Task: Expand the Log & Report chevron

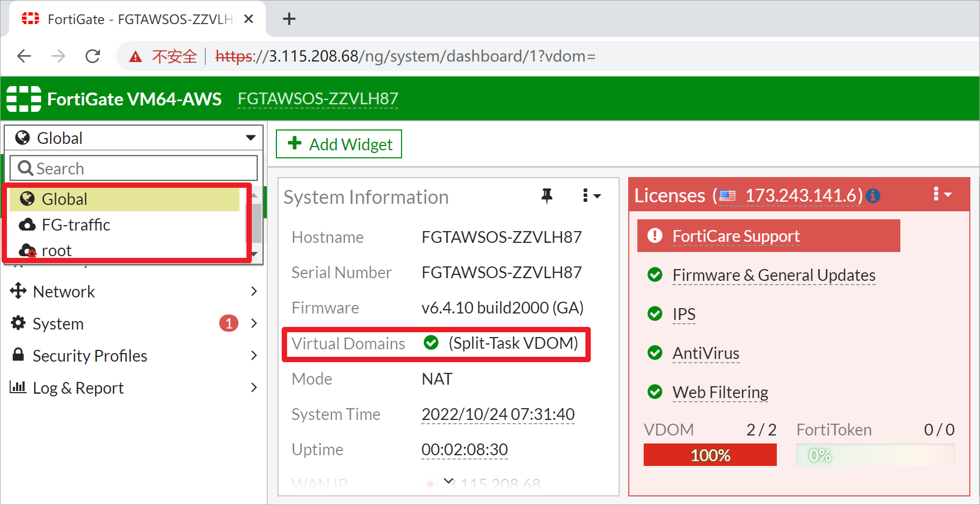Action: click(x=254, y=387)
